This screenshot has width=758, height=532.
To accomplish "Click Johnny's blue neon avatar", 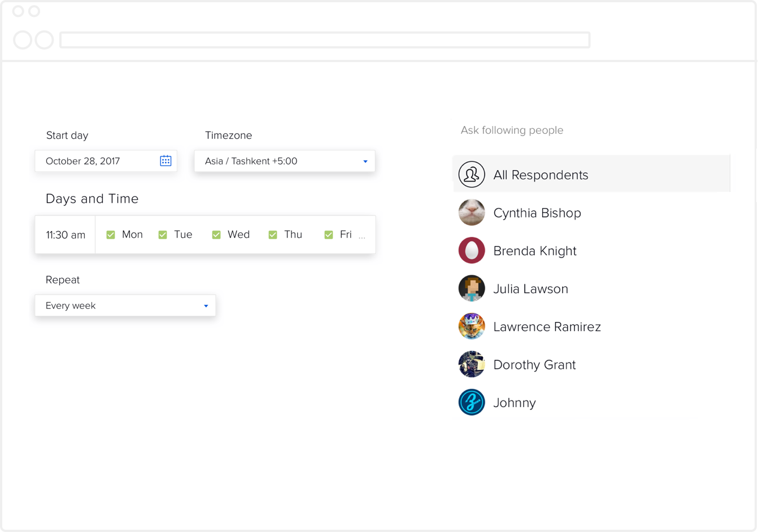I will coord(472,403).
